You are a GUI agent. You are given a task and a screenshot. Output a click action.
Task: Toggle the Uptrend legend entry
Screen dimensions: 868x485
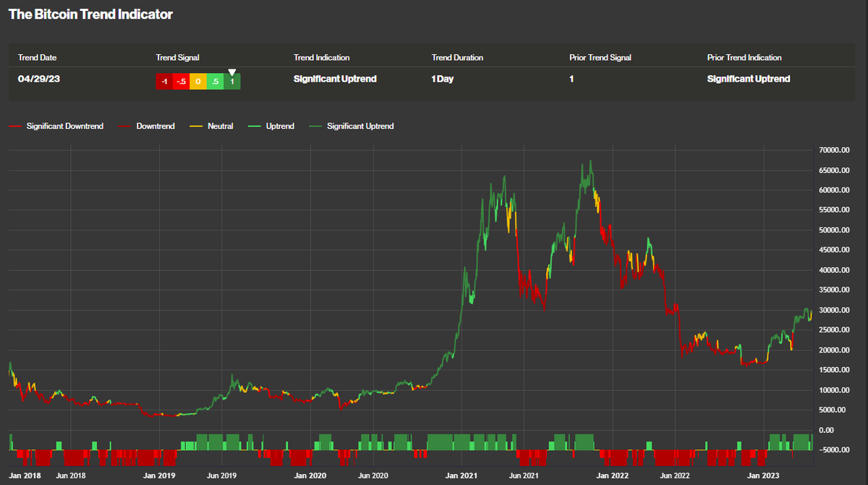coord(271,126)
